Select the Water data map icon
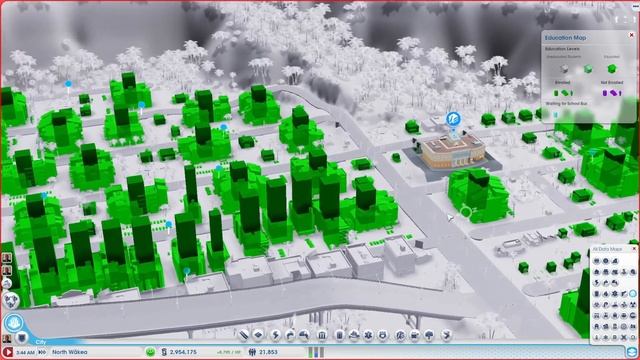640x360 pixels. pyautogui.click(x=606, y=282)
